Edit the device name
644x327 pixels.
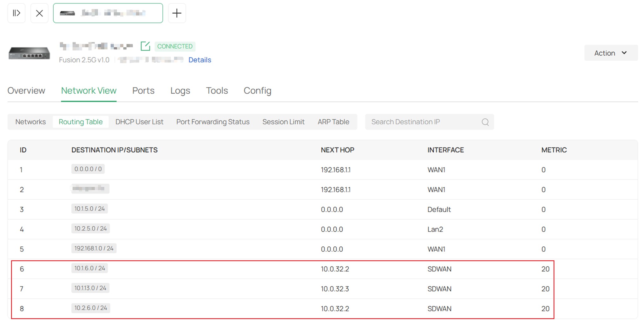[145, 46]
